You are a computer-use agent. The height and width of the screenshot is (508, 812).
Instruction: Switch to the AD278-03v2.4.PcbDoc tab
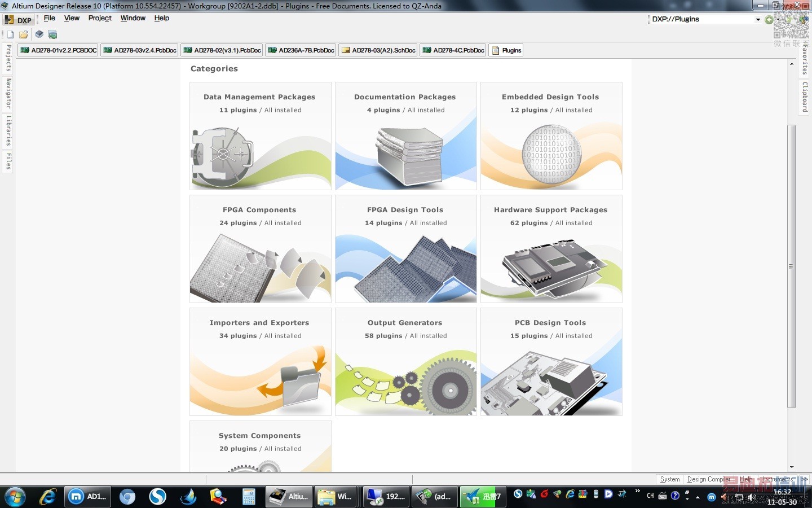click(x=140, y=50)
